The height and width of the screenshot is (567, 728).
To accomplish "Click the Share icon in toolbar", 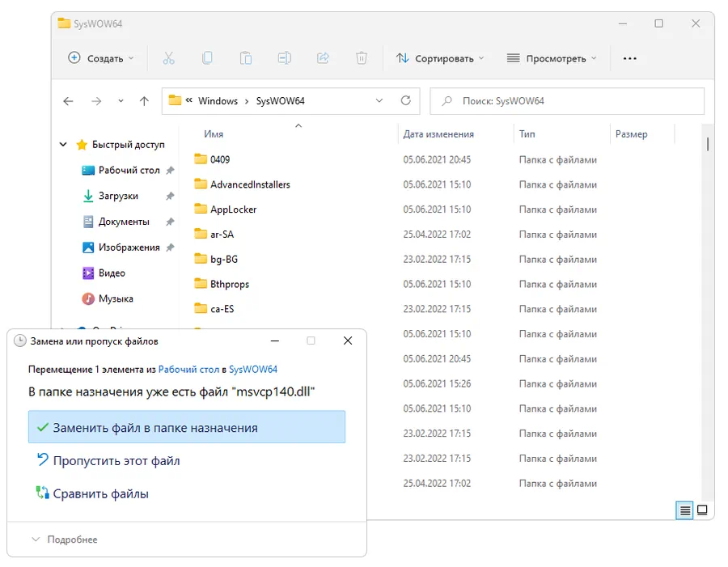I will (323, 58).
